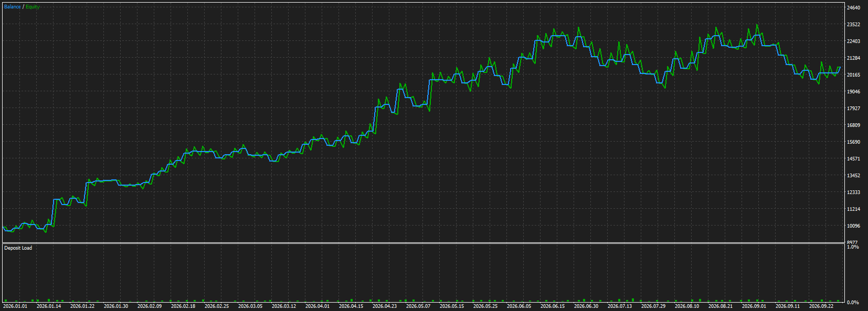Select date label 2026.06.30
The width and height of the screenshot is (868, 311).
(586, 306)
